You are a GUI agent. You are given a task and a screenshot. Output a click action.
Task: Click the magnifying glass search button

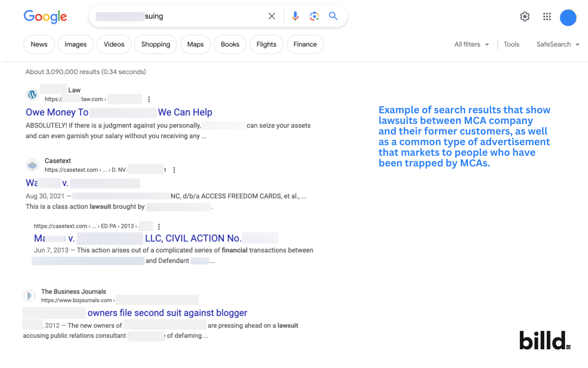(x=333, y=16)
